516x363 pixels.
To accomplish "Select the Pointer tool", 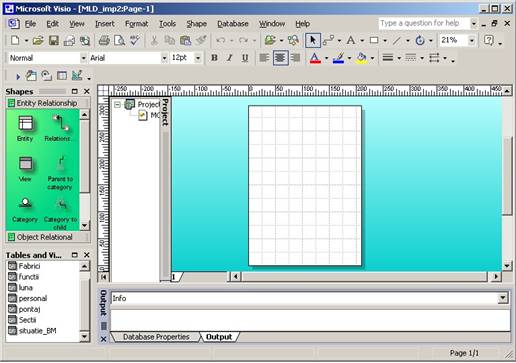I will point(313,40).
